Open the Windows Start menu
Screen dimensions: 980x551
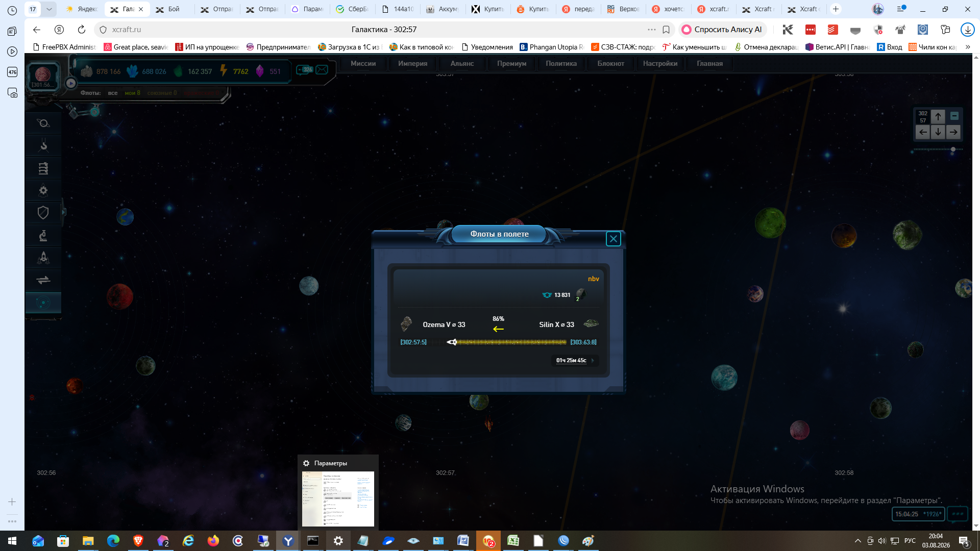pos(12,541)
